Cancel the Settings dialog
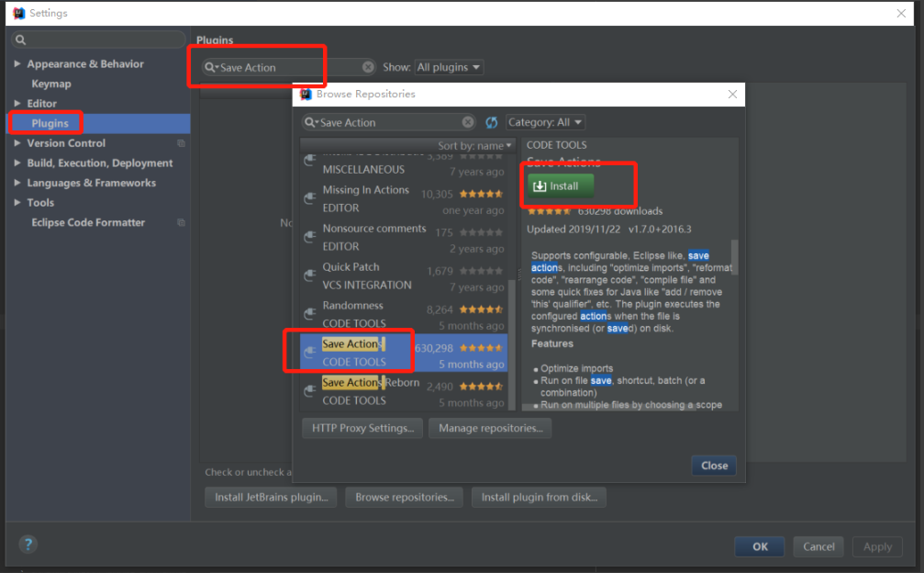 (x=818, y=546)
